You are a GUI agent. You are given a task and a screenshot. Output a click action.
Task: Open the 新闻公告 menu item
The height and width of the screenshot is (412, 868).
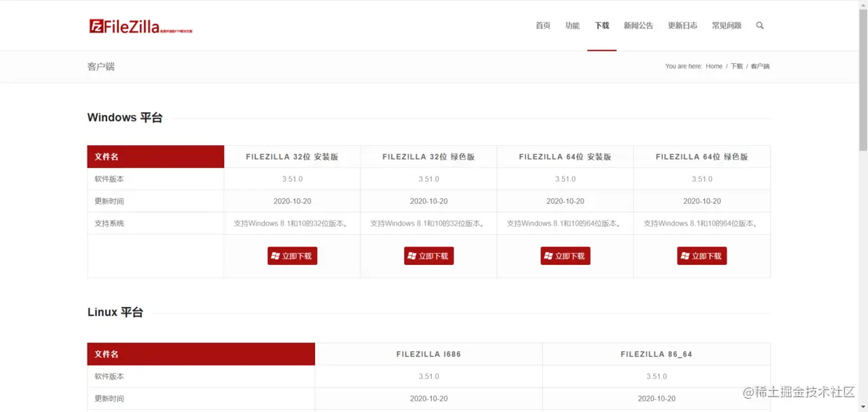click(638, 25)
